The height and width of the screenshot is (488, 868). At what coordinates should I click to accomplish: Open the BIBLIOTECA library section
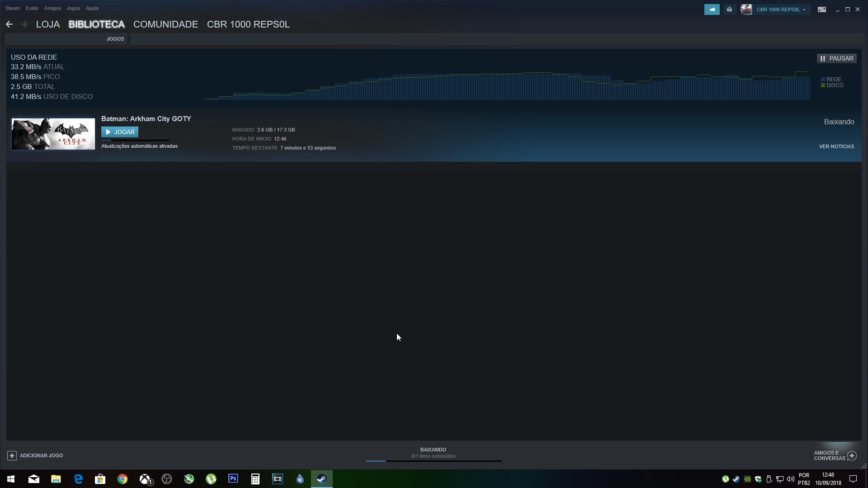click(x=96, y=24)
